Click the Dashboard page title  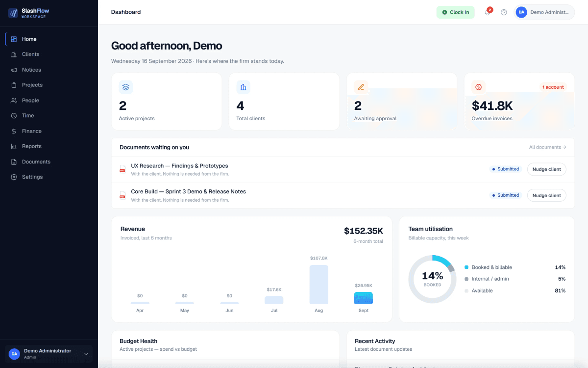(126, 12)
